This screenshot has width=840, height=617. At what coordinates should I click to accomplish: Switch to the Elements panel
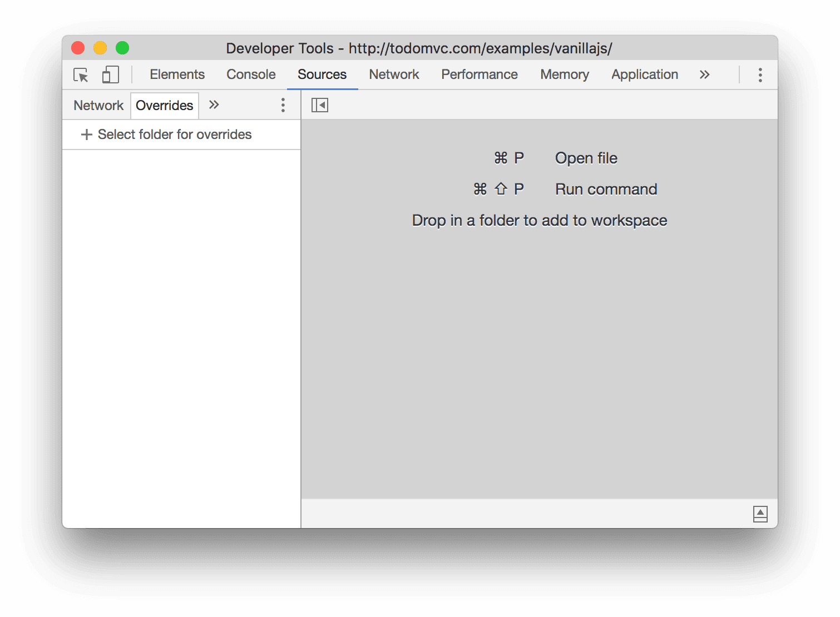[x=176, y=74]
